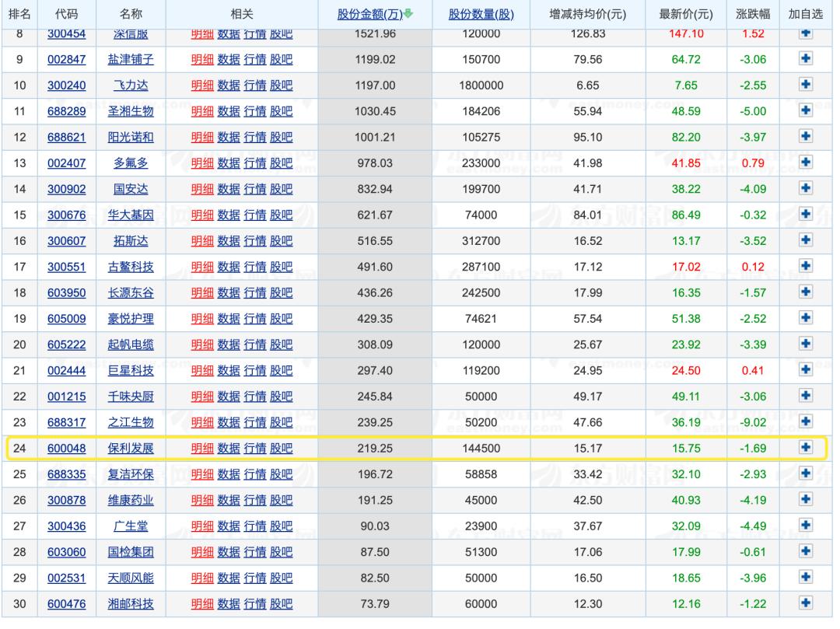Open stock code 600476 link
This screenshot has height=629, width=840.
click(66, 604)
